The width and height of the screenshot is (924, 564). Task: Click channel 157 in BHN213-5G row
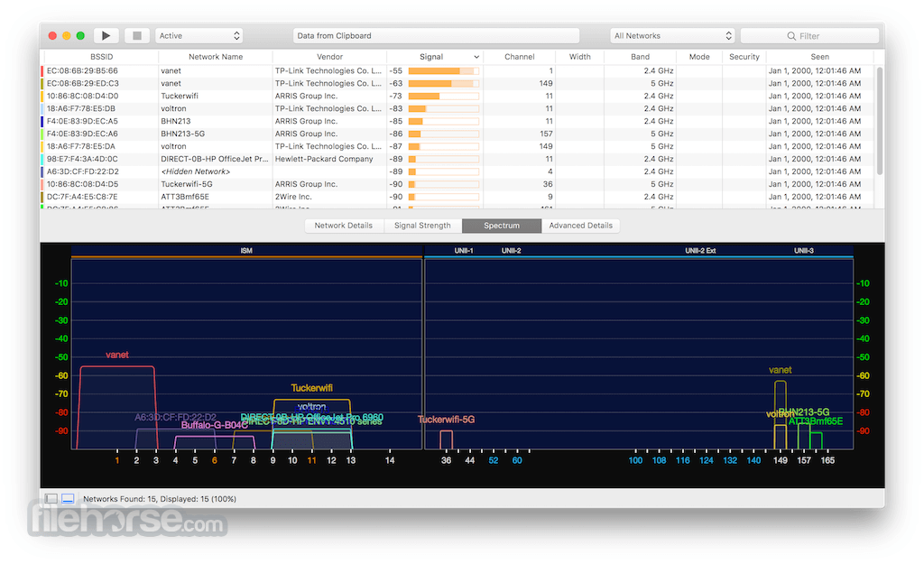[x=546, y=134]
